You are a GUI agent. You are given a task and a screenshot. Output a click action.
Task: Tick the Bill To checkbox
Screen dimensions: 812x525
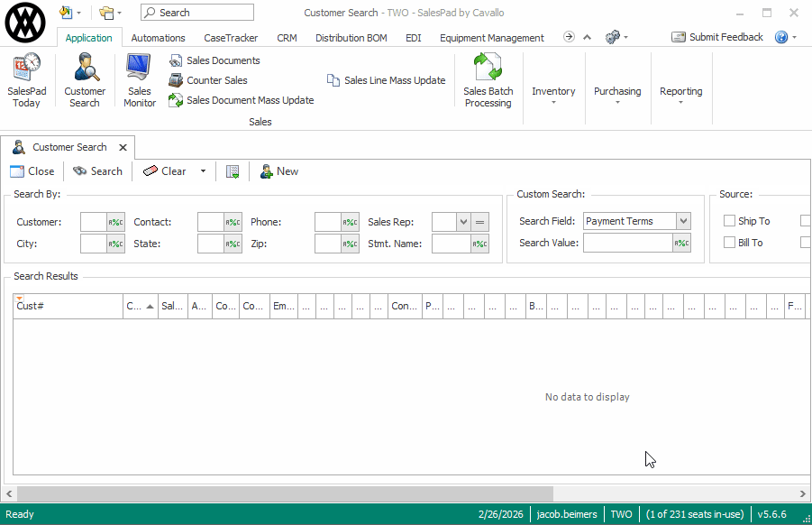pos(730,243)
